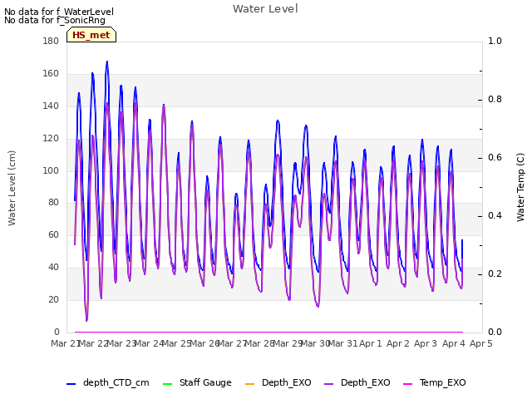Click magenta Temp_EXO legend color marker
The width and height of the screenshot is (532, 399).
pyautogui.click(x=407, y=384)
